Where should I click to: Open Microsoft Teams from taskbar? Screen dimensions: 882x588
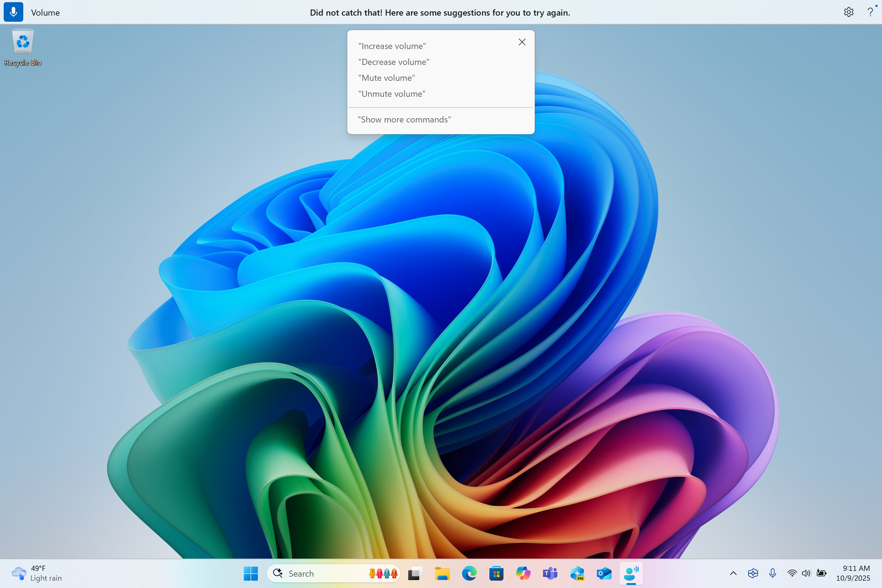tap(550, 573)
